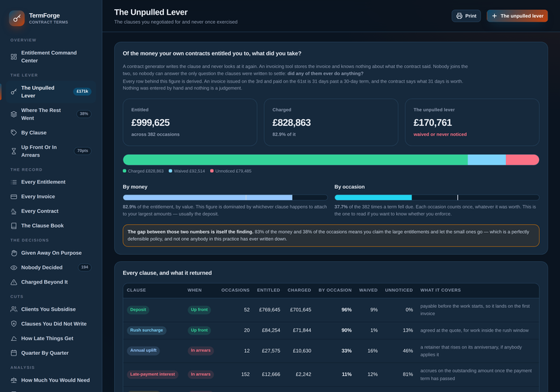Screen dimensions: 560x392
Task: Click the TermForge key logo icon
Action: tap(17, 18)
